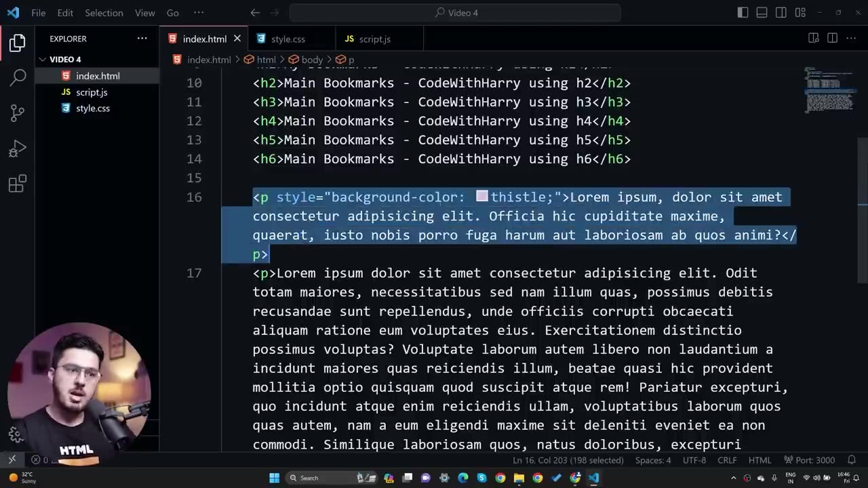Open the Customize Layout control
The width and height of the screenshot is (868, 488).
800,13
